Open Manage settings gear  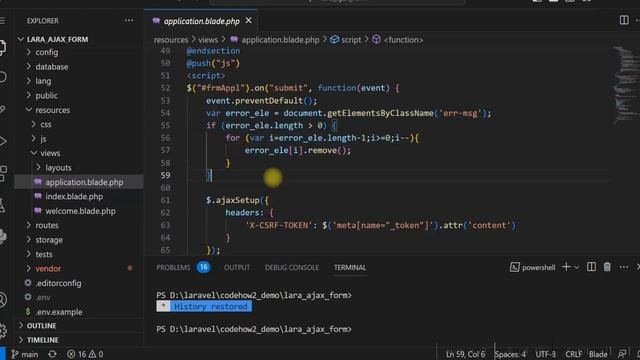[3, 331]
